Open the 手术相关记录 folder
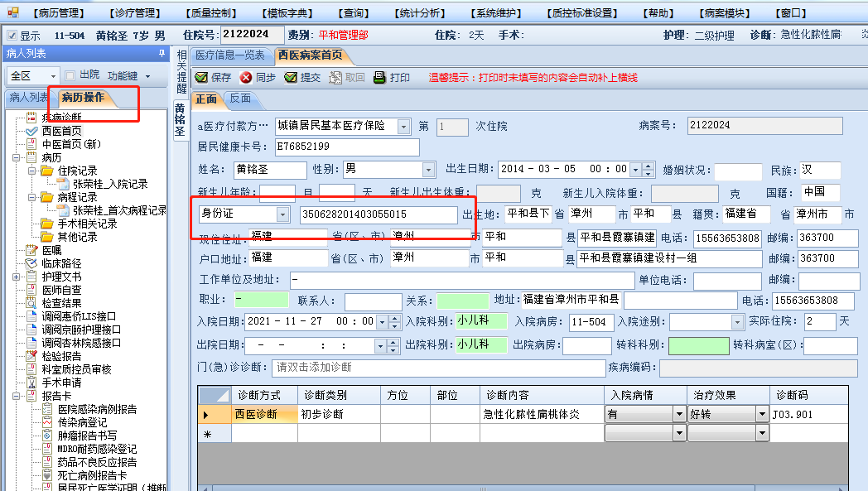868x491 pixels. pos(88,224)
